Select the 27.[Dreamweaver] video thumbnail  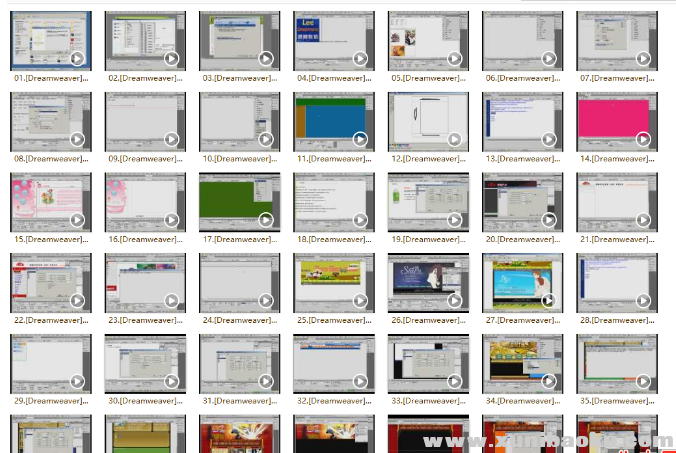pos(522,281)
